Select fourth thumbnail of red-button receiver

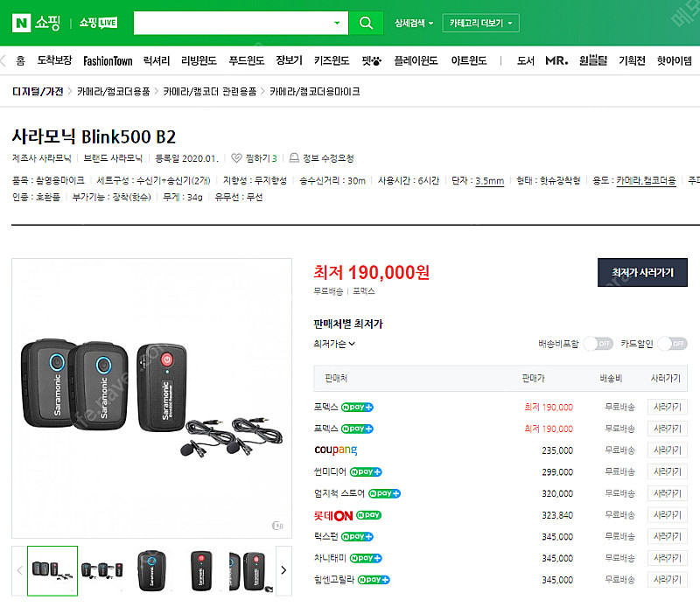tap(201, 570)
